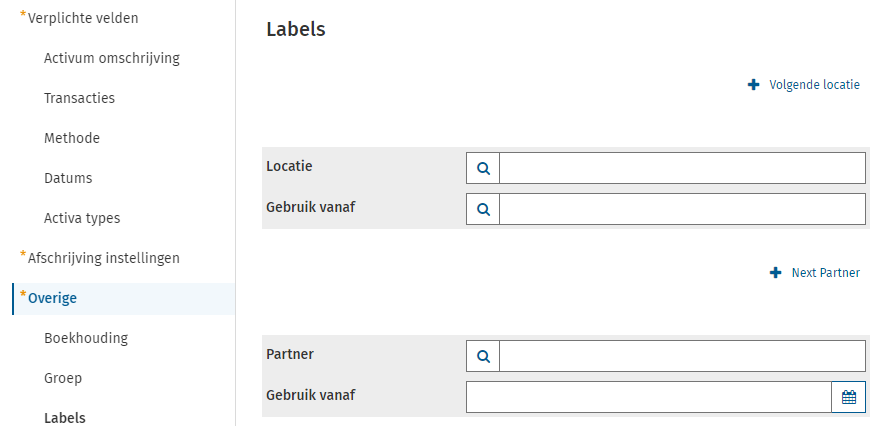Open the Datums item

(x=68, y=178)
